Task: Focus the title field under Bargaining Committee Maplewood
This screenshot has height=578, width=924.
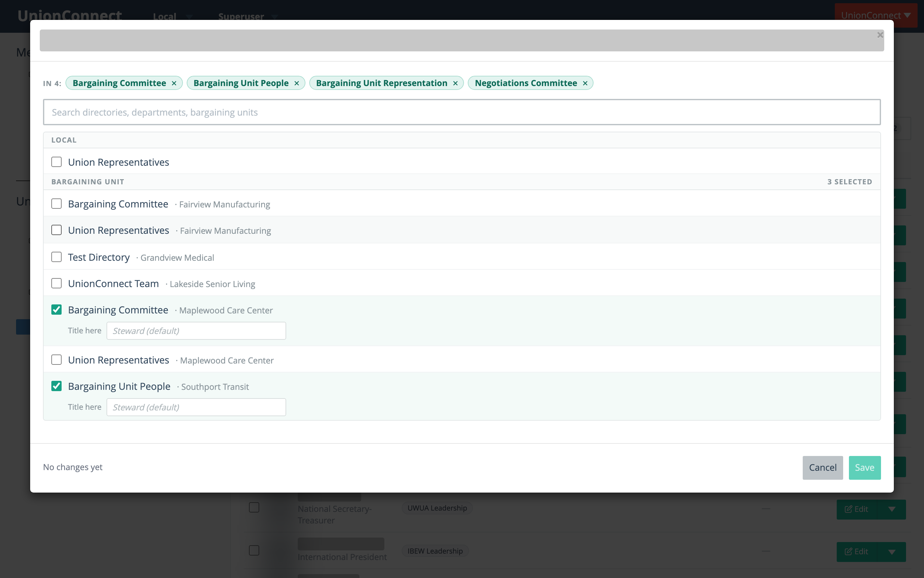Action: [196, 331]
